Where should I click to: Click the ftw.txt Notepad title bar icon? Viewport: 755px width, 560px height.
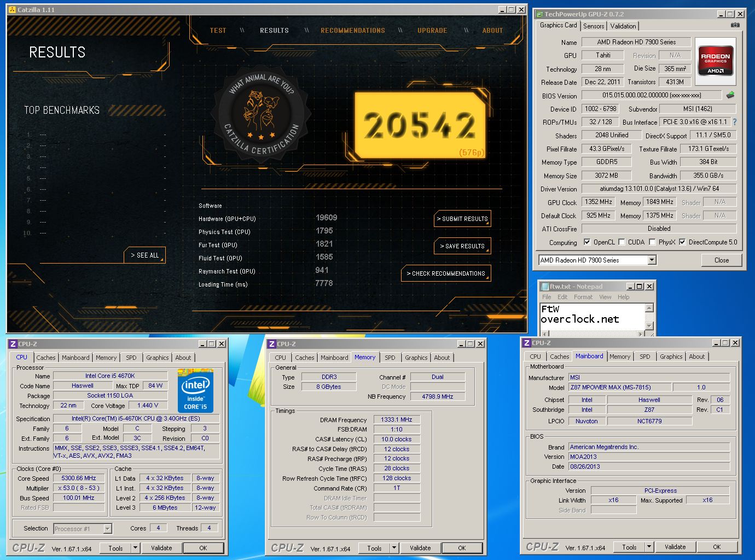tap(545, 287)
